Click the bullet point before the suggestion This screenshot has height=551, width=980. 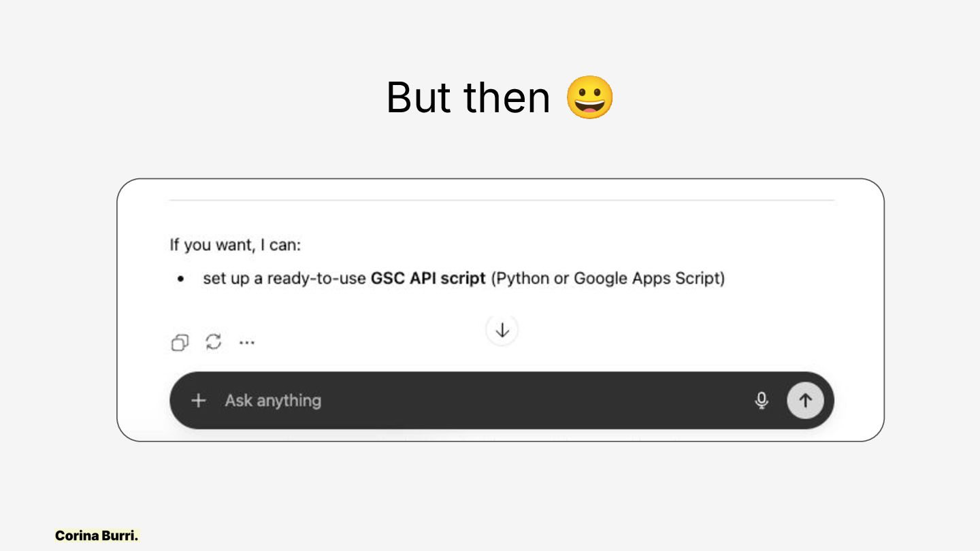[180, 279]
